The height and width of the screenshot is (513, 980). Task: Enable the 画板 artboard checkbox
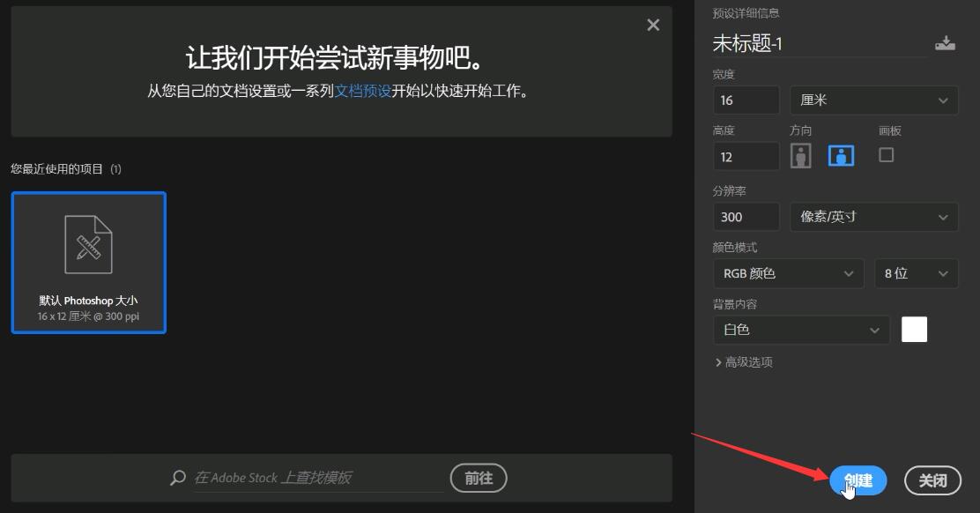click(x=887, y=155)
